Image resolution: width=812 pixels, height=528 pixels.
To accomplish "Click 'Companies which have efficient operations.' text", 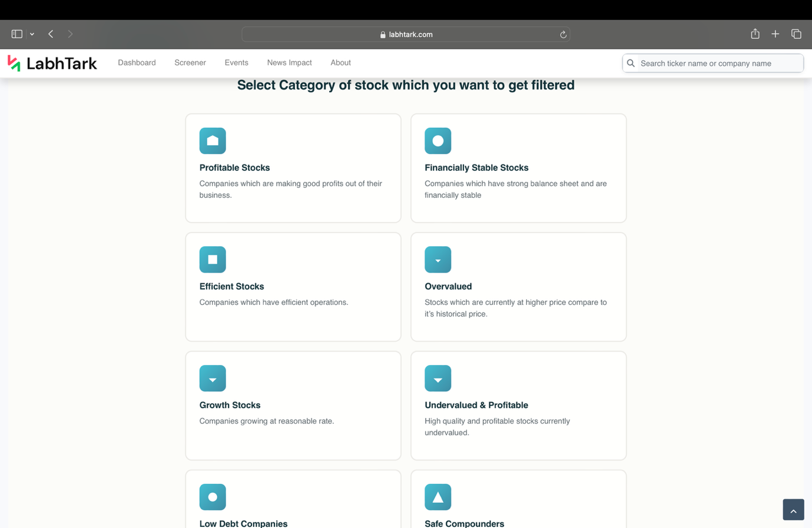I will [274, 303].
